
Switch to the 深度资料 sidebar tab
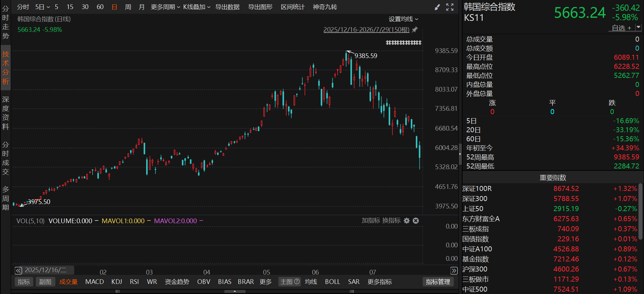6,113
